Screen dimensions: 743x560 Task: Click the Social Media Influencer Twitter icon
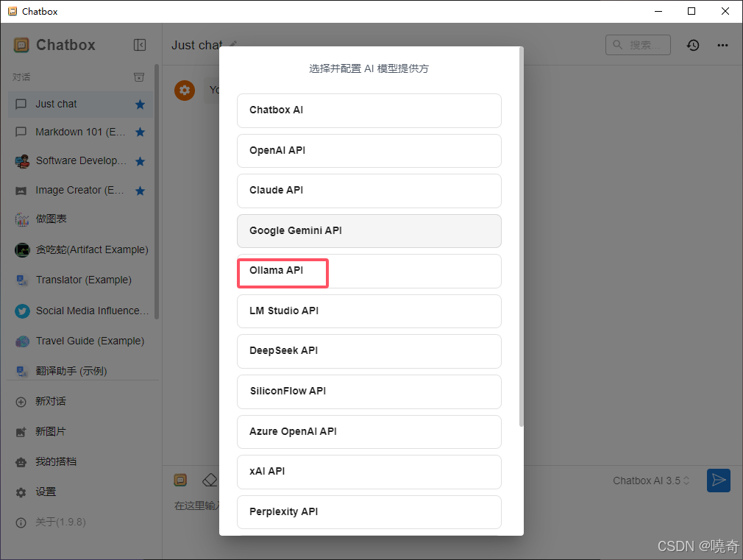coord(22,311)
